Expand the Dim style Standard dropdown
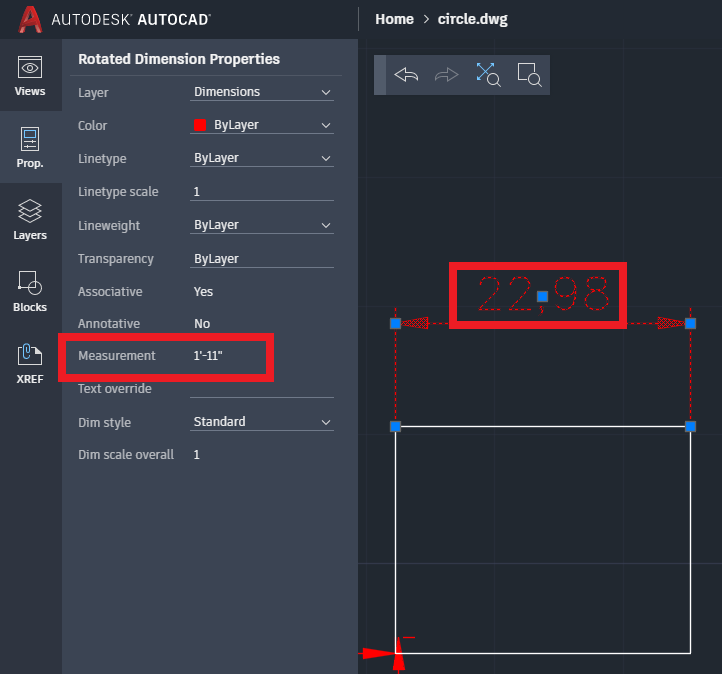This screenshot has width=722, height=674. (x=262, y=422)
